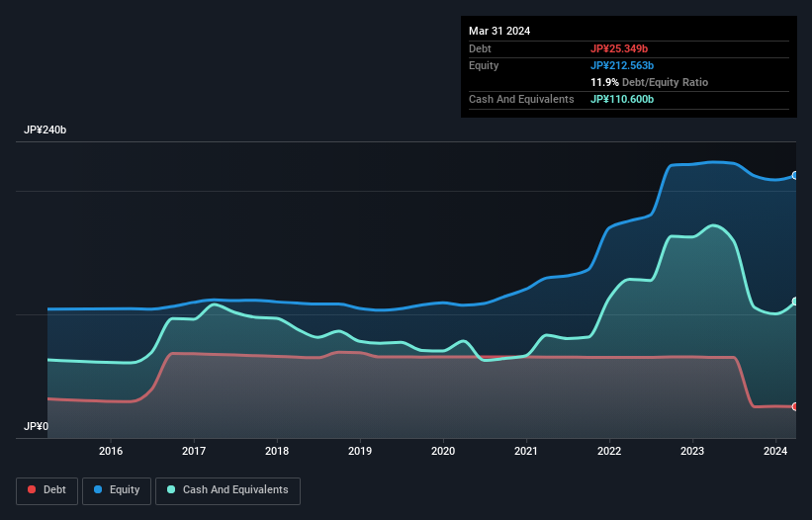The width and height of the screenshot is (812, 520).
Task: Click the Debt label in the tooltip
Action: pyautogui.click(x=480, y=48)
